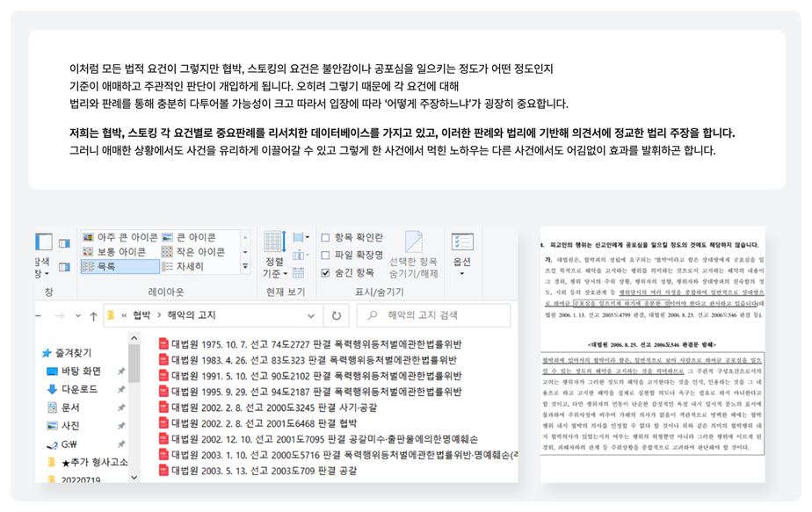Select the 아주 큰 아이콘 layout option
The image size is (812, 512).
point(120,237)
